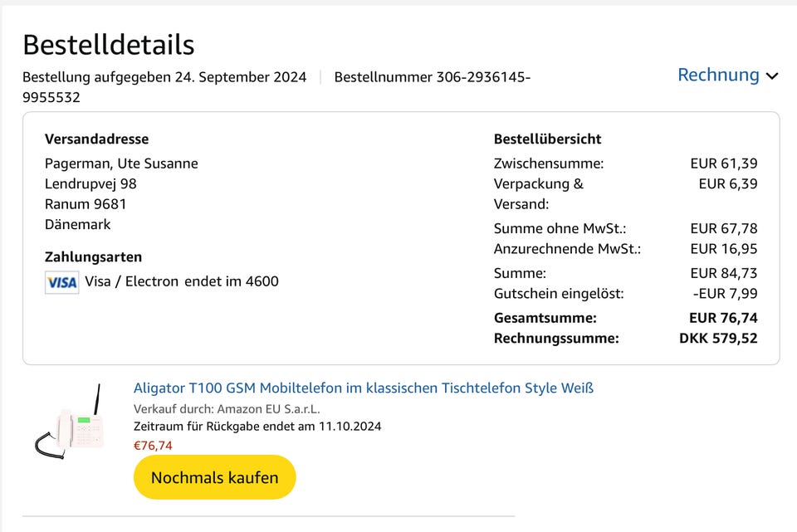Click the Zwischensumme EUR 61,39 value
797x532 pixels.
725,163
